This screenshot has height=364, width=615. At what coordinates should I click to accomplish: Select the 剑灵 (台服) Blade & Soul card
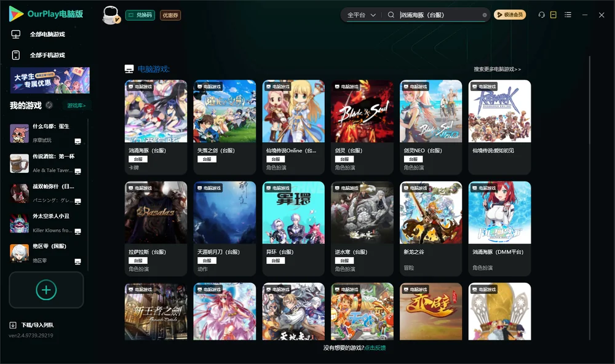[x=362, y=127]
